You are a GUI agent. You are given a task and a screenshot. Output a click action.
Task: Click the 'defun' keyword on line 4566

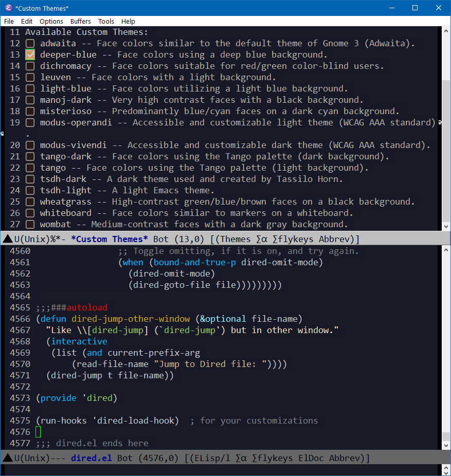pyautogui.click(x=53, y=319)
